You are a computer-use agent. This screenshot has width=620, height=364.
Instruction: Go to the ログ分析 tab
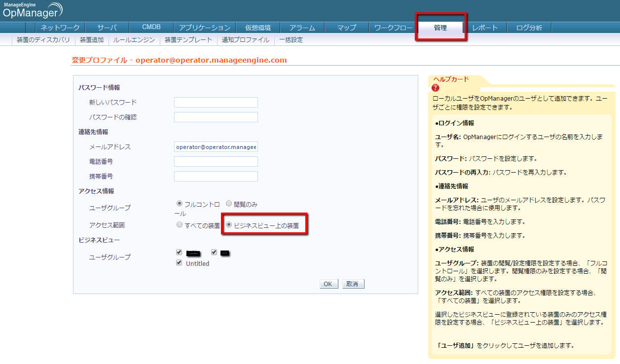[x=529, y=28]
